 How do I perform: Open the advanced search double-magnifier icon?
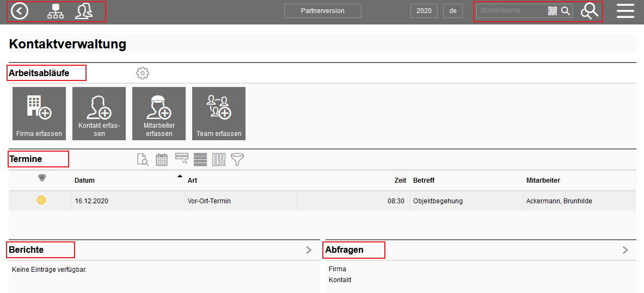589,11
